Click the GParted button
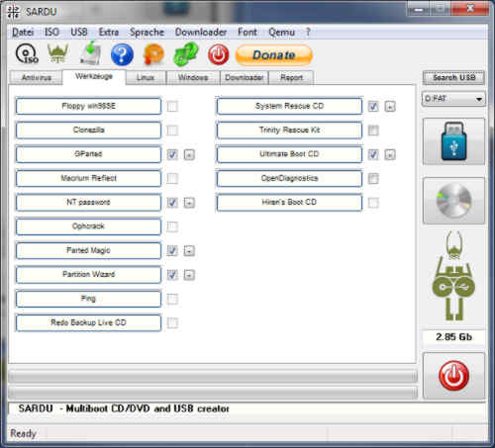Viewport: 495px width, 448px height. [88, 154]
